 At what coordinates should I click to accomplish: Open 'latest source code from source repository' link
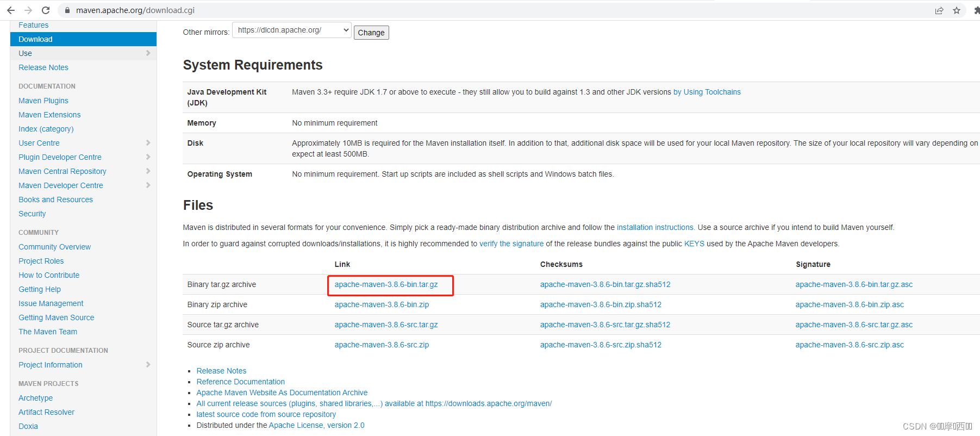tap(266, 414)
